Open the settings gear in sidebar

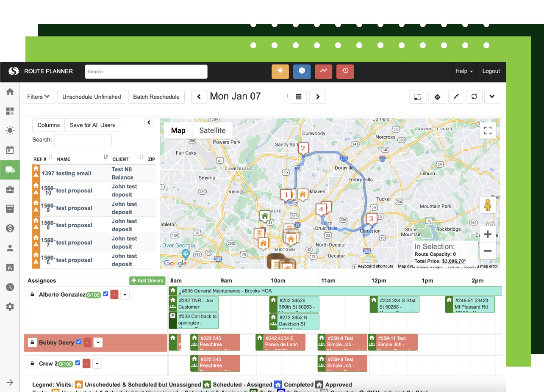tap(10, 306)
